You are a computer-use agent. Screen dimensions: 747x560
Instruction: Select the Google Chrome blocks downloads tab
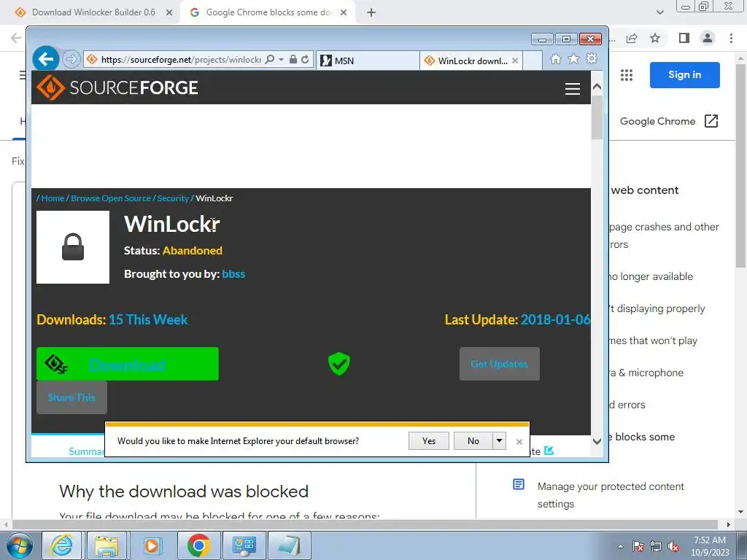(268, 12)
